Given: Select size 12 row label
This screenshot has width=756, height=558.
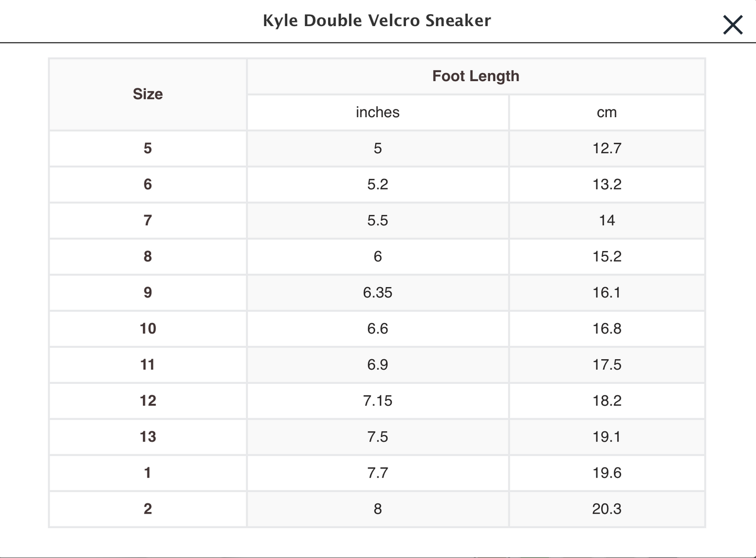Looking at the screenshot, I should [148, 401].
